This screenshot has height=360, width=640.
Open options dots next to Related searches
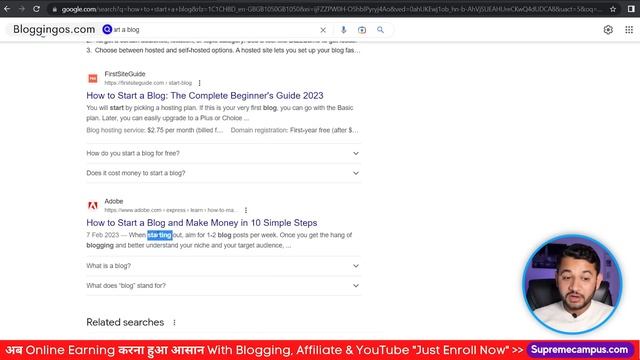pos(174,322)
